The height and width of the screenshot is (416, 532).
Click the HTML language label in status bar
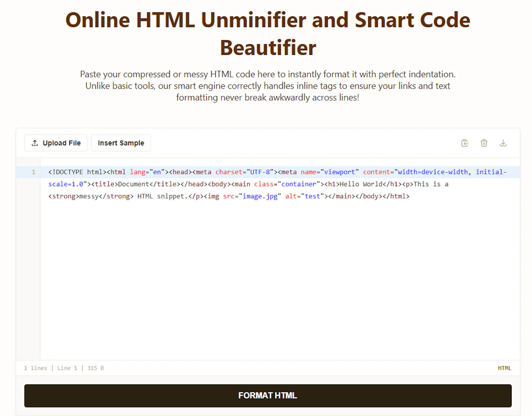(x=504, y=368)
